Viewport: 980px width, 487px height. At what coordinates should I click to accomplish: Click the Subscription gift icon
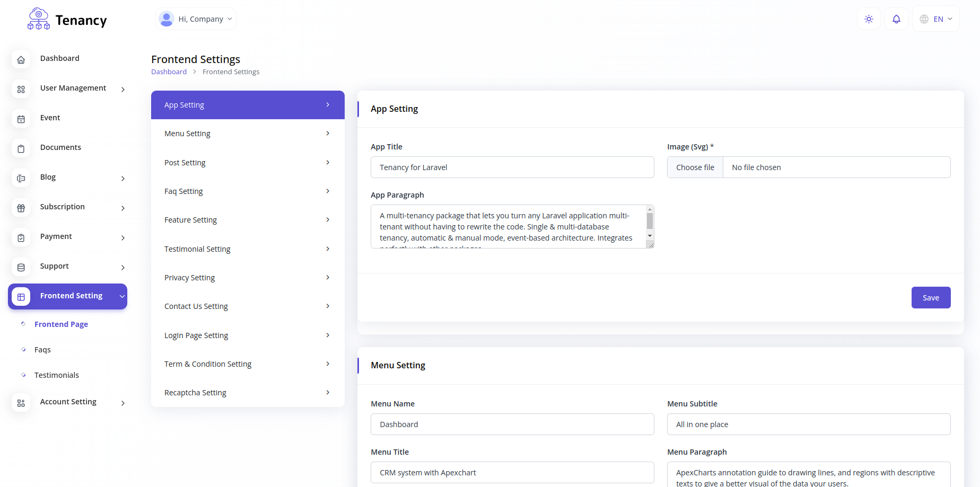coord(21,208)
